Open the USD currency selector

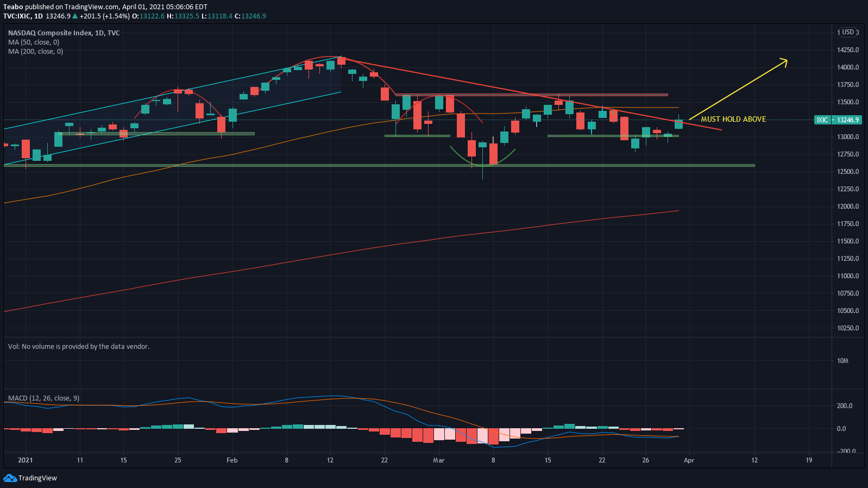click(848, 32)
